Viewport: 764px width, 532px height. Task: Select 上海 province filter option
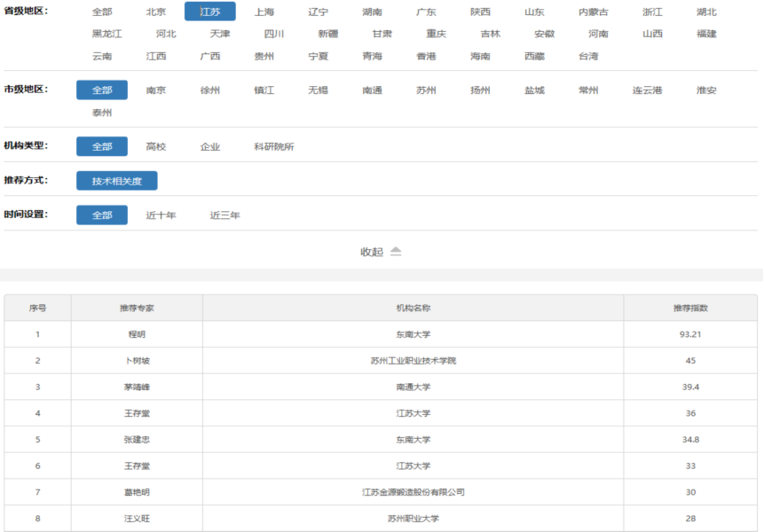tap(264, 12)
